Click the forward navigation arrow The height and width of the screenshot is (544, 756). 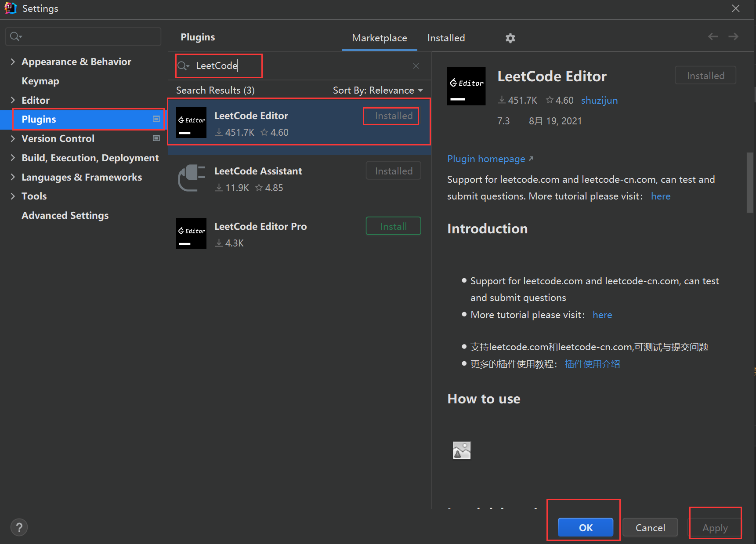733,36
